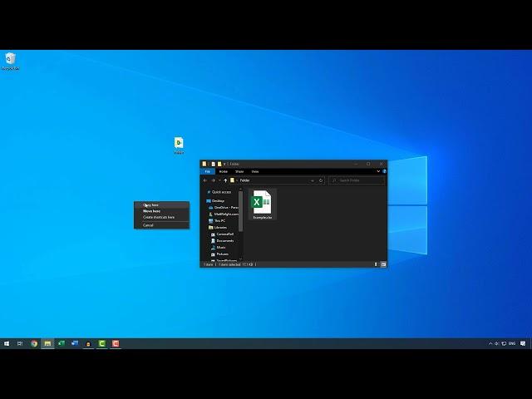
Task: Open the View ribbon tab
Action: coord(255,172)
